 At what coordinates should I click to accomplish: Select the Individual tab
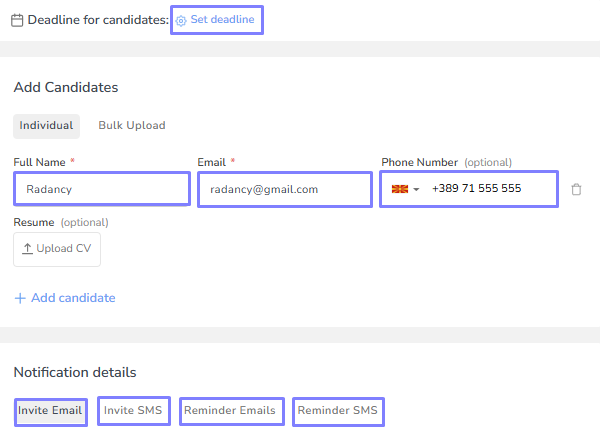coord(46,126)
